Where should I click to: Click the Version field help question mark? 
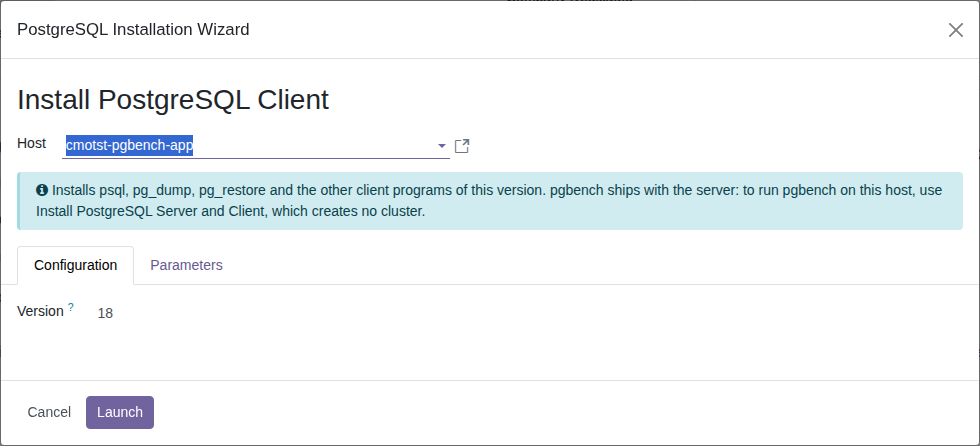click(71, 307)
